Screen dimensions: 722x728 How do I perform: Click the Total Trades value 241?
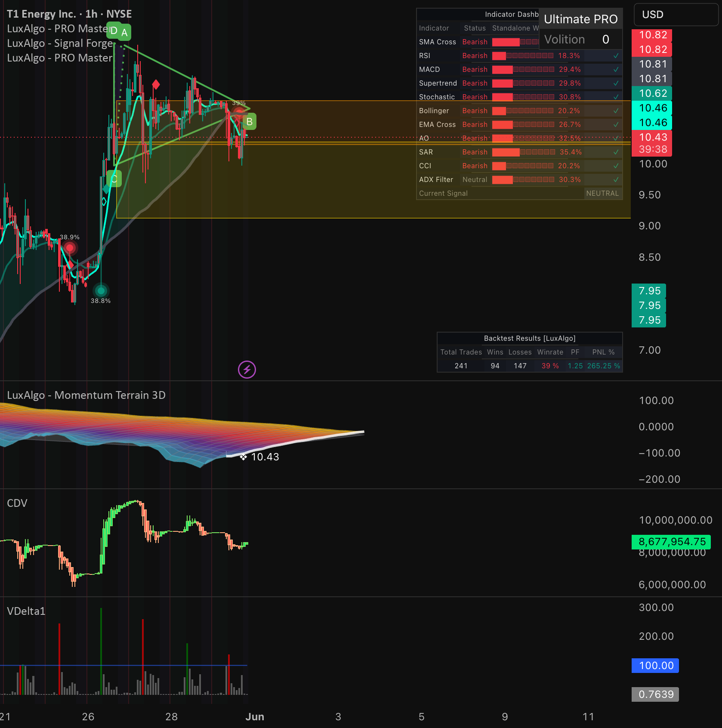tap(461, 366)
